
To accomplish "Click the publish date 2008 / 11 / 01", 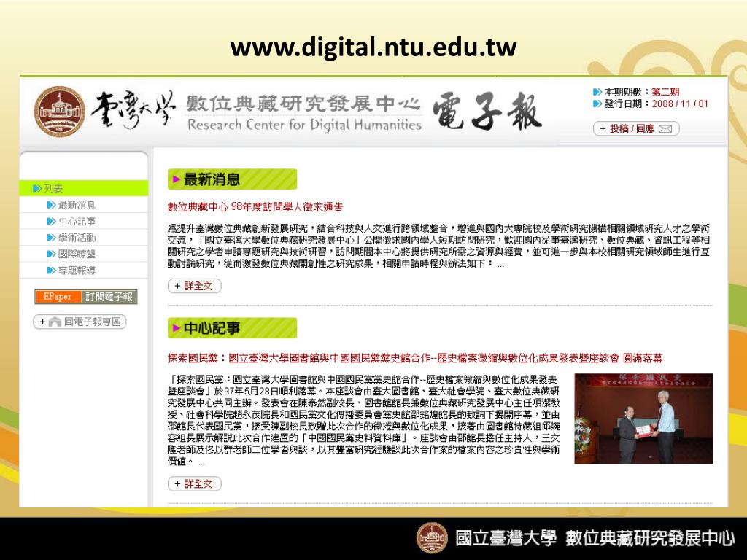I will pos(680,104).
